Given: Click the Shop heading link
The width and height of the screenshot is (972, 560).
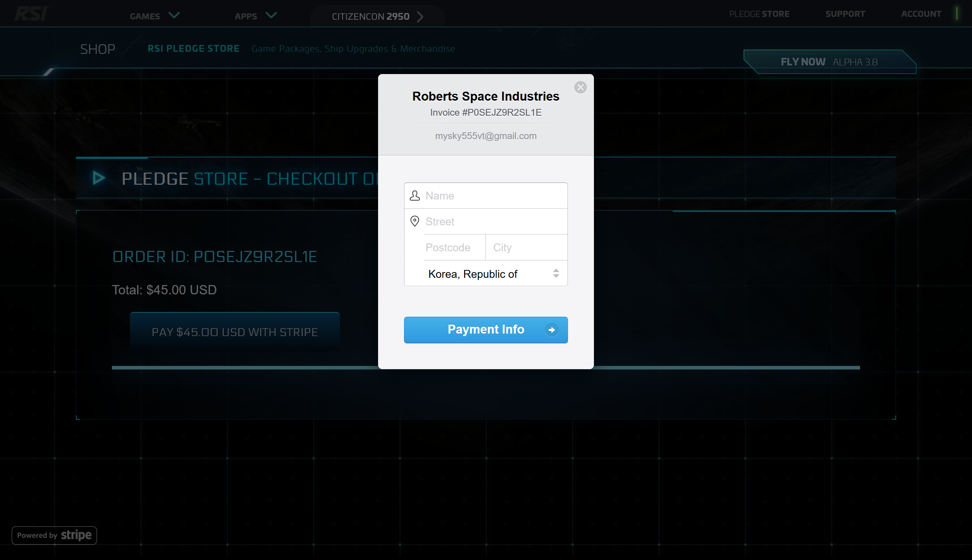Looking at the screenshot, I should [x=97, y=49].
